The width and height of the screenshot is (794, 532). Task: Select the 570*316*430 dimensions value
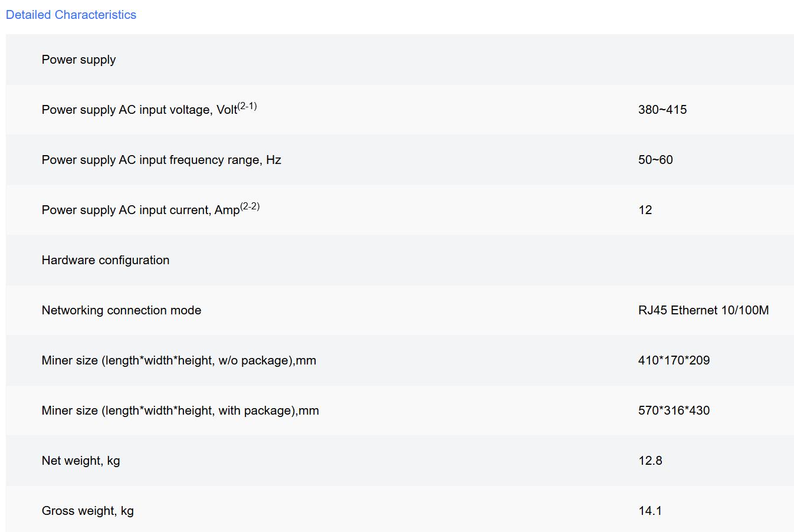tap(674, 411)
